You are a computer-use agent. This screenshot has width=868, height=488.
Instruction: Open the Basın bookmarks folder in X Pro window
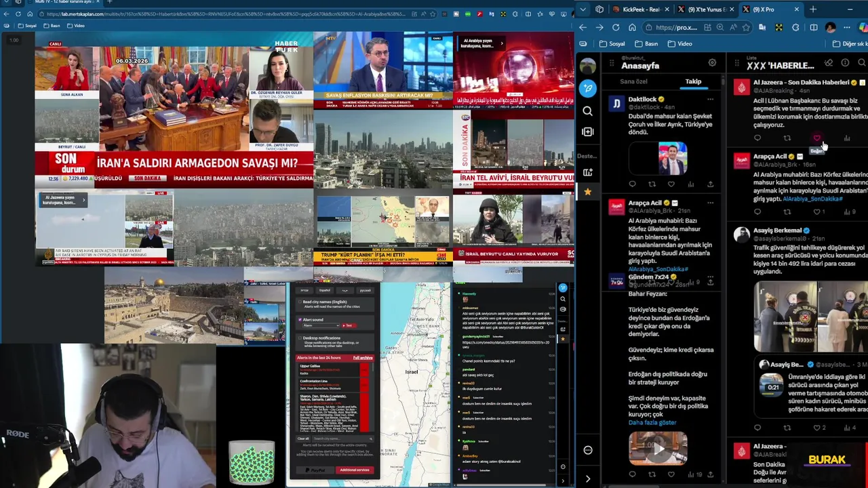point(646,43)
